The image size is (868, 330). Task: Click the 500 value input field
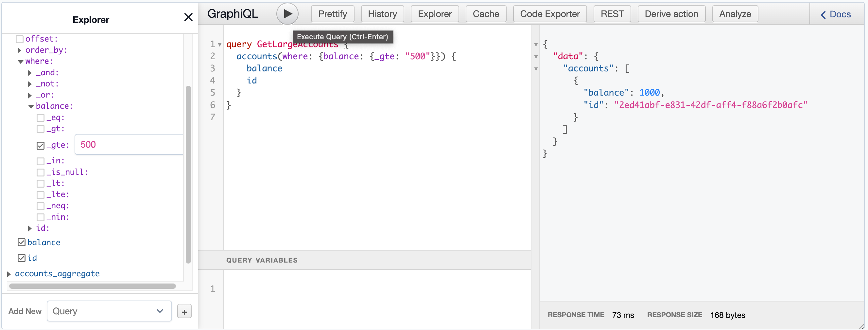click(128, 144)
